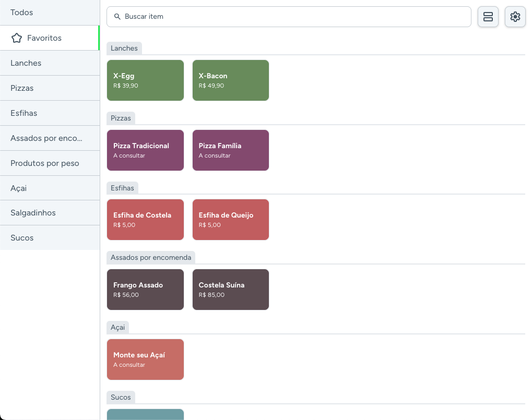Go to Esfihas sidebar category

(x=50, y=113)
